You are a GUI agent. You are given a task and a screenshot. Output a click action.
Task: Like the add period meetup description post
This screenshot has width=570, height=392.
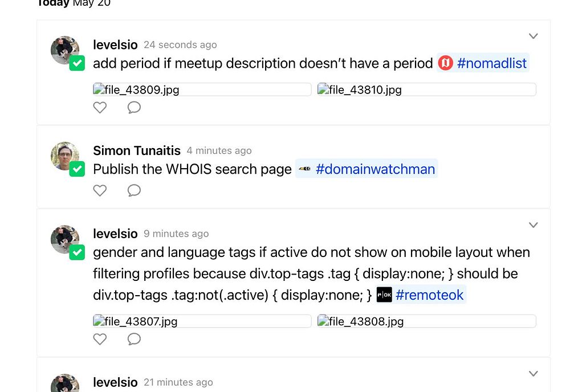pos(100,108)
